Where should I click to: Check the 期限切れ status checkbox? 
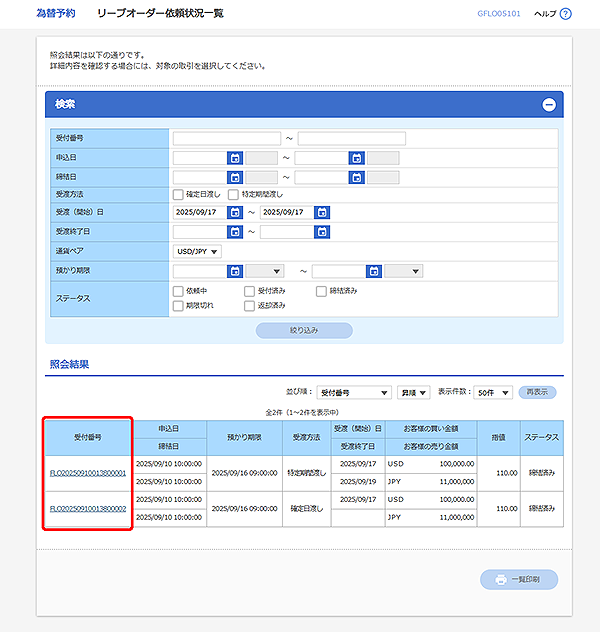click(x=178, y=306)
